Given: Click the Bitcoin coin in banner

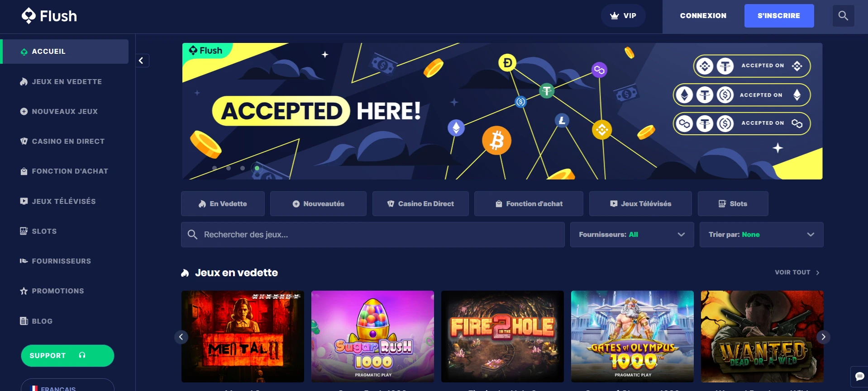Looking at the screenshot, I should coord(496,141).
